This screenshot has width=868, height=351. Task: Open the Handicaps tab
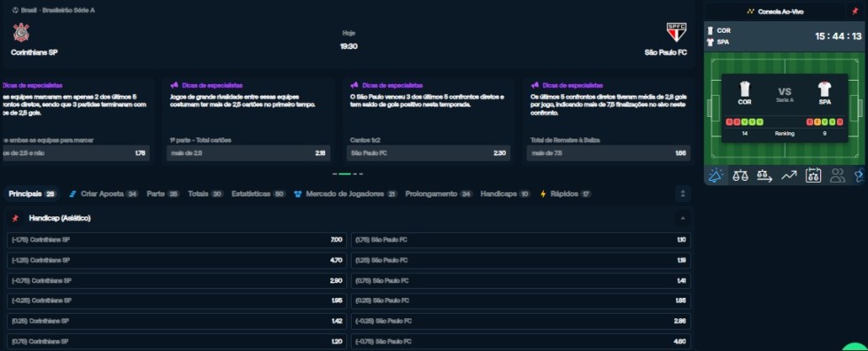[506, 194]
